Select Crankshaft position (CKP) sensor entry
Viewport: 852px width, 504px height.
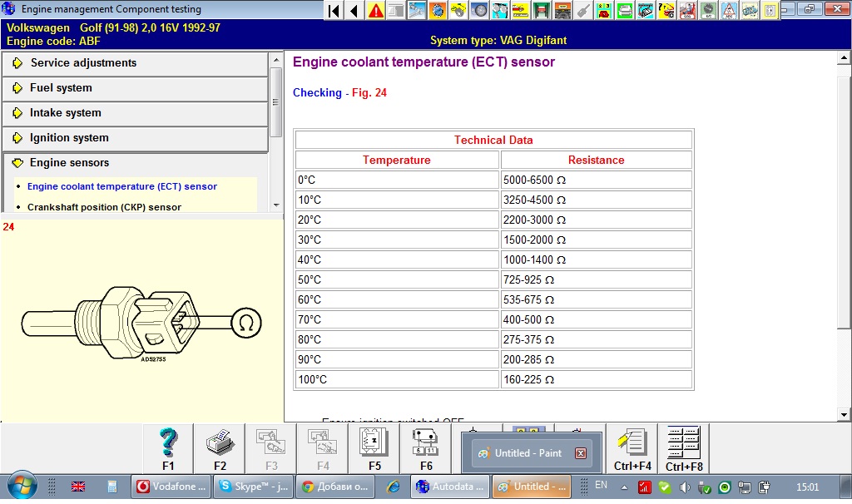point(104,207)
